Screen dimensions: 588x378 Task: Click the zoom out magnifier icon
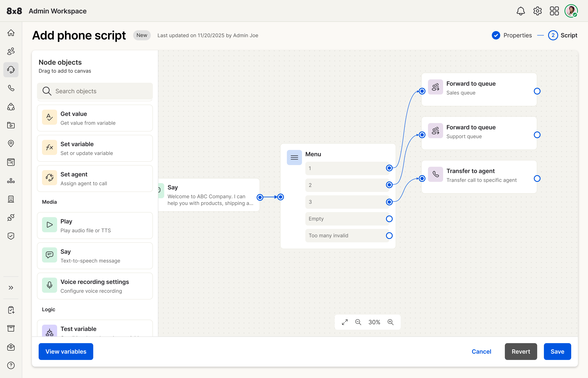pos(358,322)
